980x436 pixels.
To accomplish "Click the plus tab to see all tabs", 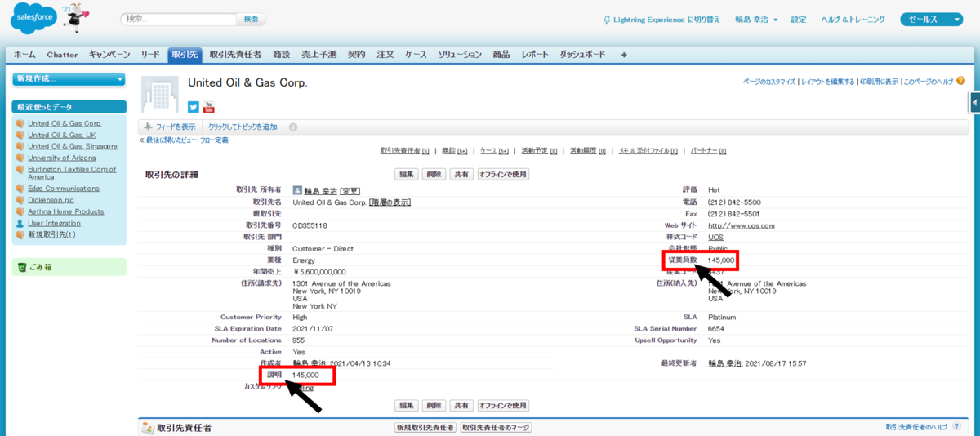I will coord(624,55).
